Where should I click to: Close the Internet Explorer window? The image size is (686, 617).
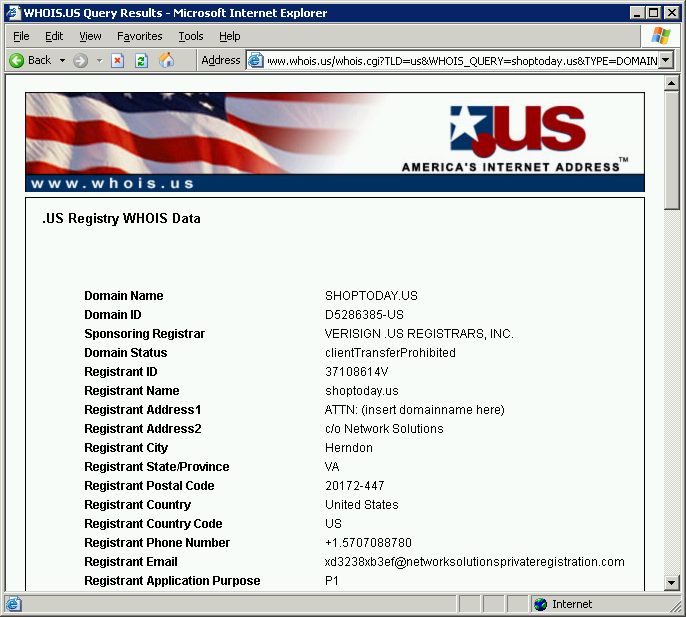point(672,13)
